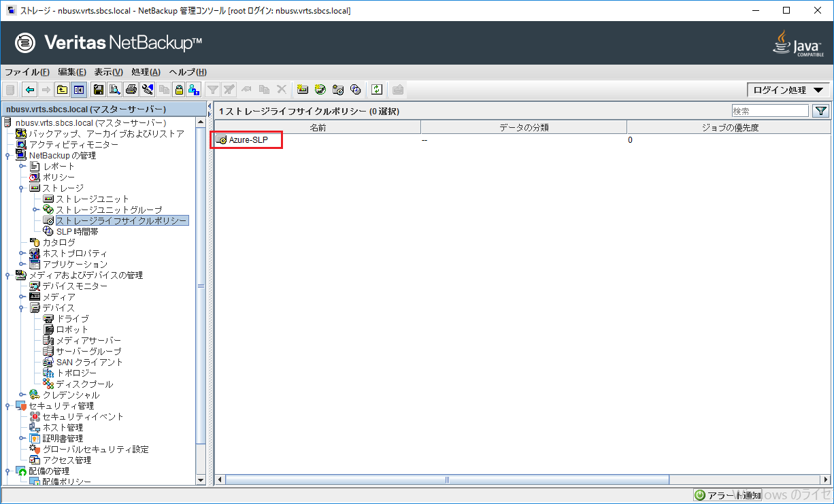Image resolution: width=834 pixels, height=504 pixels.
Task: Click the SAN クライアント tree icon
Action: pyautogui.click(x=48, y=362)
